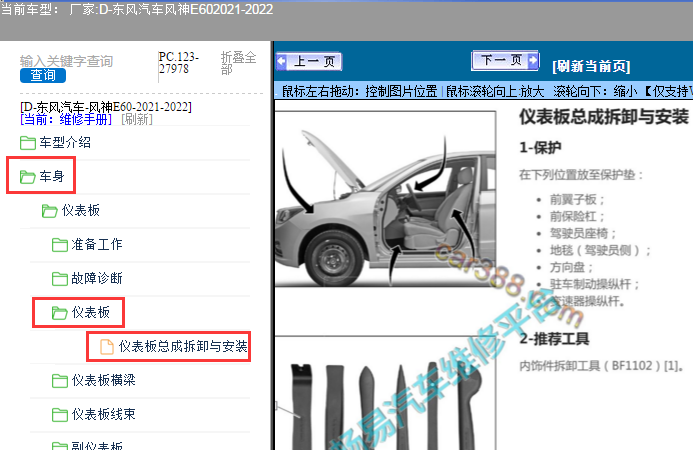Viewport: 693px width, 450px height.
Task: Click the 仪表板总成拆卸与安装 page heading
Action: click(x=604, y=117)
